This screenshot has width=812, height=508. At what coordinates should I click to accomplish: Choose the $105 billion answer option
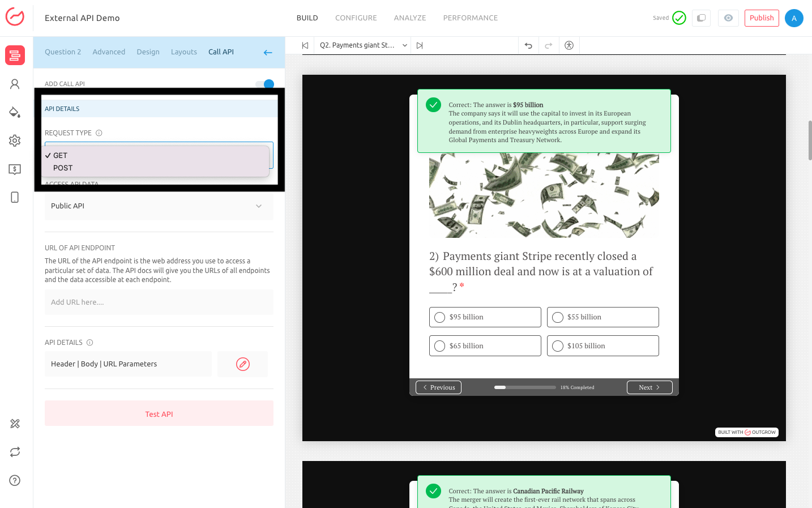(x=558, y=346)
